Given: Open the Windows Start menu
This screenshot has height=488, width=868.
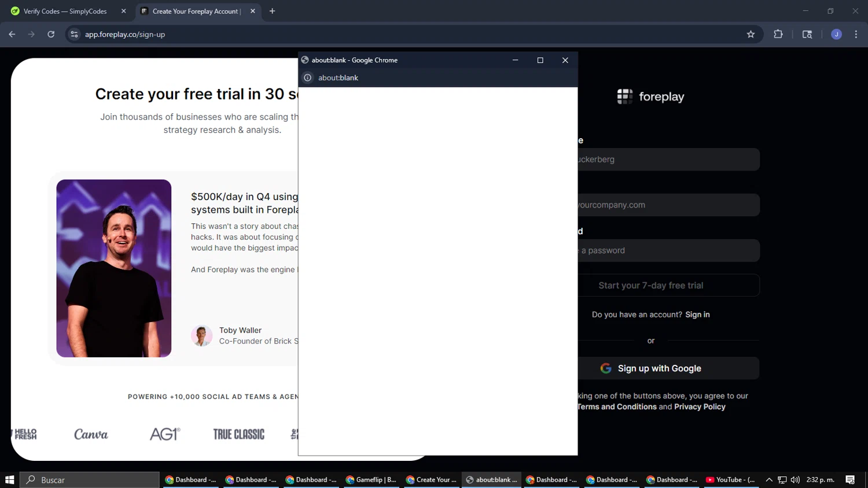Looking at the screenshot, I should [x=9, y=480].
